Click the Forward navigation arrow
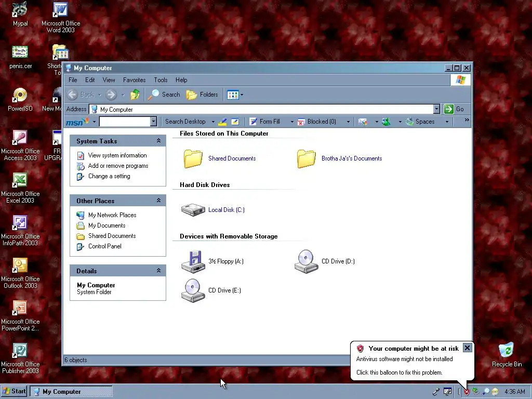This screenshot has height=399, width=532. [x=111, y=95]
